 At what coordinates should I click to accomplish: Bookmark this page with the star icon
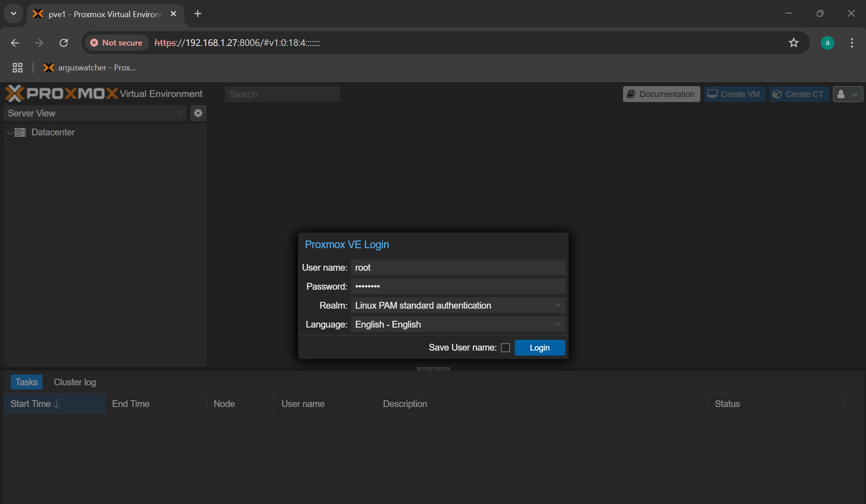click(793, 43)
